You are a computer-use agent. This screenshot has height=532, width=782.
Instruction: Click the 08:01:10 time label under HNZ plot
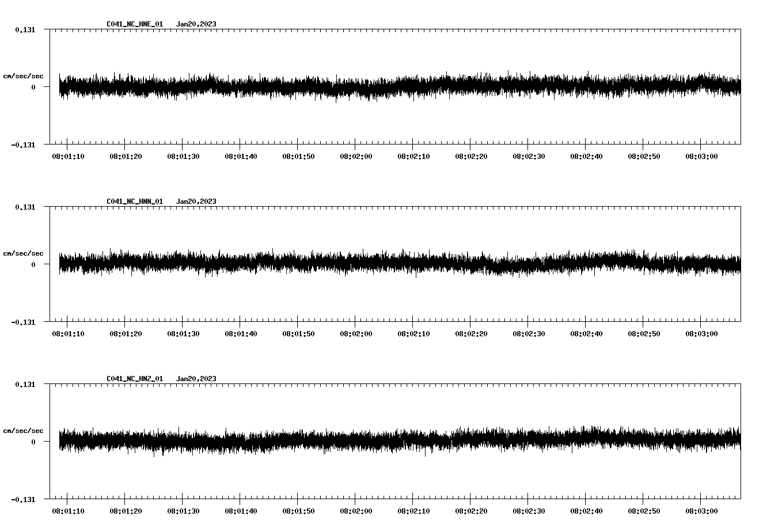point(68,511)
